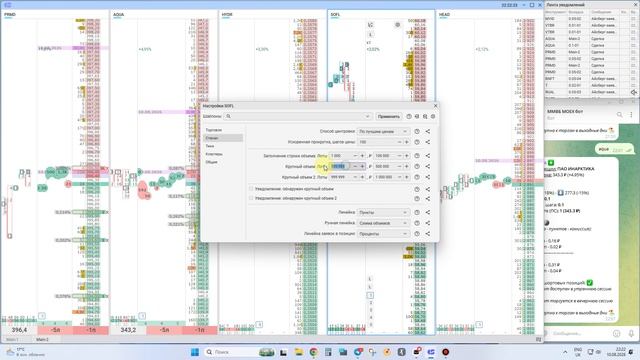Increase Ускоренная прокрутка value with plus
Screen dimensions: 640x360
tap(407, 142)
